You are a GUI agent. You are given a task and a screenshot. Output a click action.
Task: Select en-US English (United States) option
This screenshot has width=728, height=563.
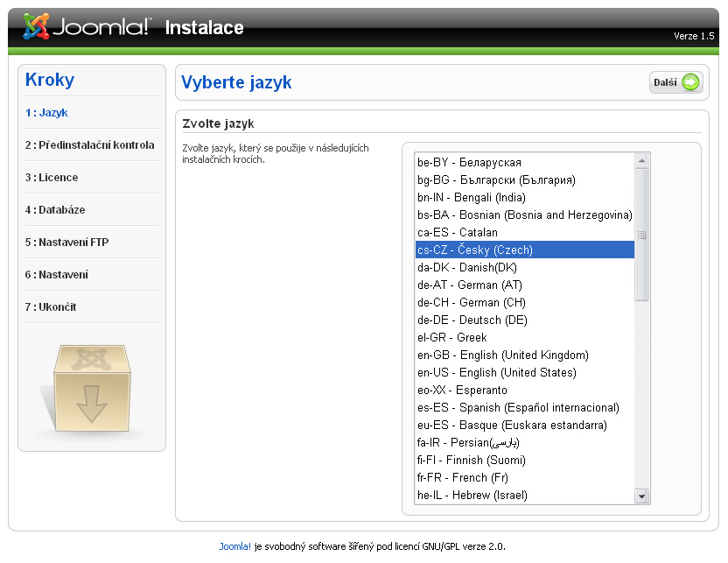tap(525, 372)
